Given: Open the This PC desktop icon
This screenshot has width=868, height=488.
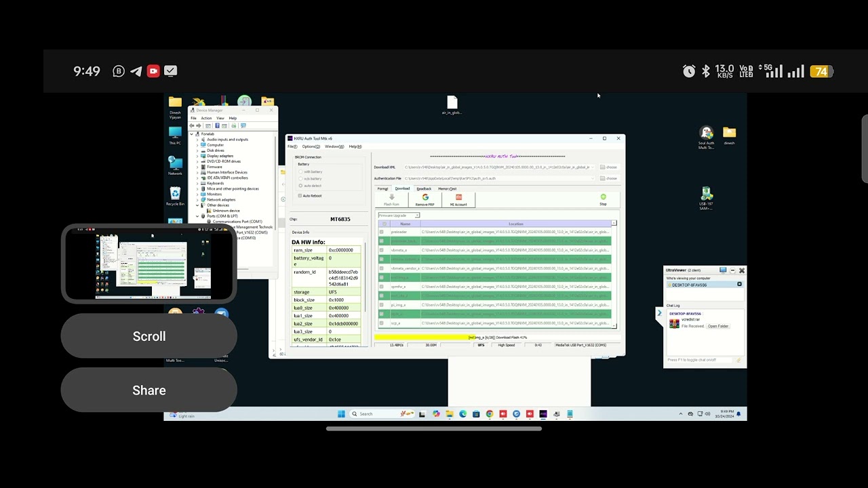Looking at the screenshot, I should click(x=175, y=135).
